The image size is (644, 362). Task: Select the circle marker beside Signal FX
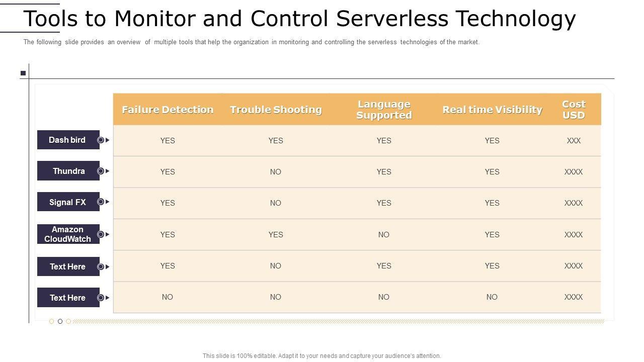[x=101, y=202]
